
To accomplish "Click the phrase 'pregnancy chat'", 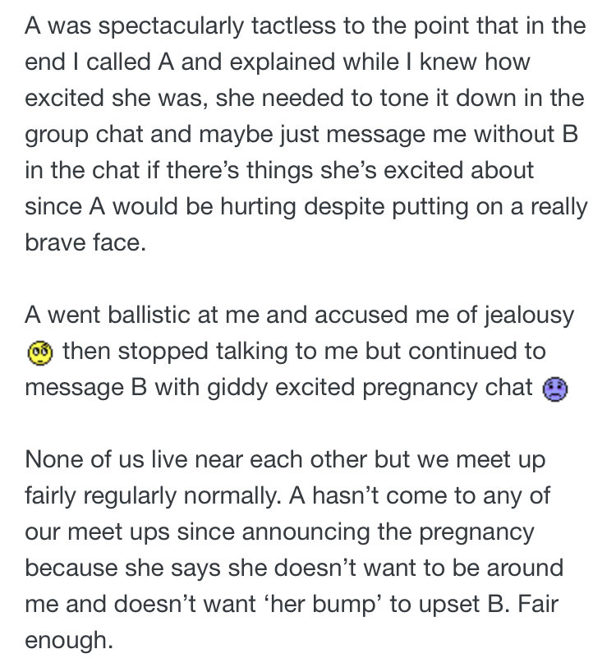I will tap(448, 389).
